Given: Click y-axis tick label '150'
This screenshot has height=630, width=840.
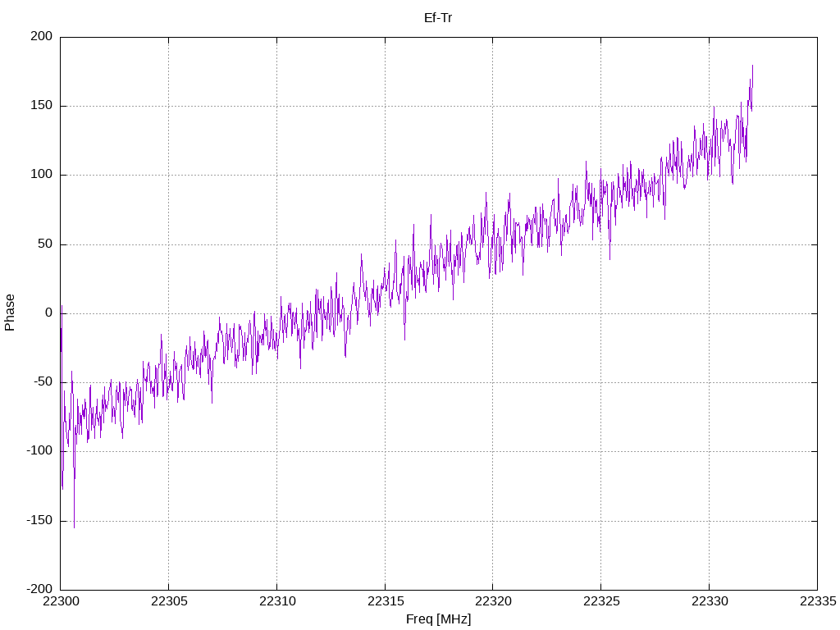Looking at the screenshot, I should tap(42, 106).
